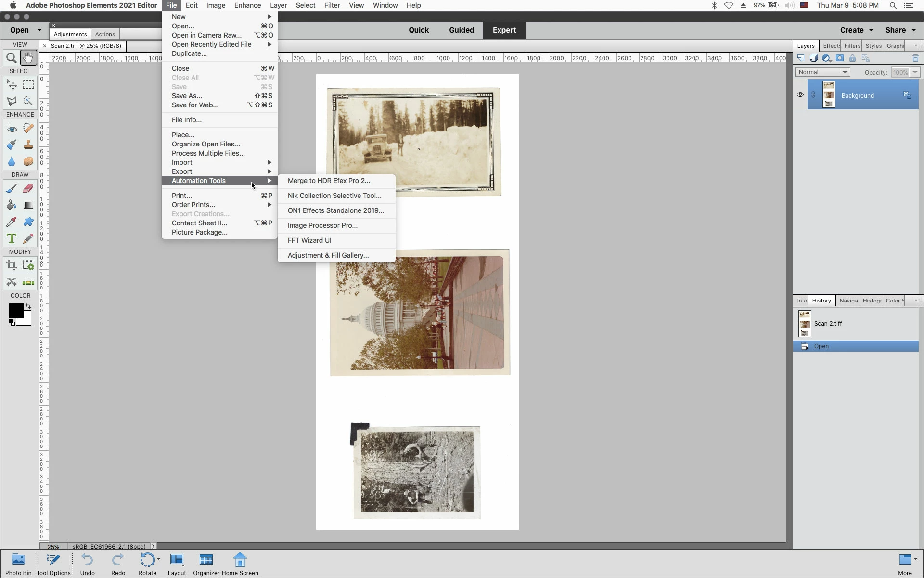
Task: Select the Scan 2.tiff history snapshot thumbnail
Action: [x=805, y=324]
